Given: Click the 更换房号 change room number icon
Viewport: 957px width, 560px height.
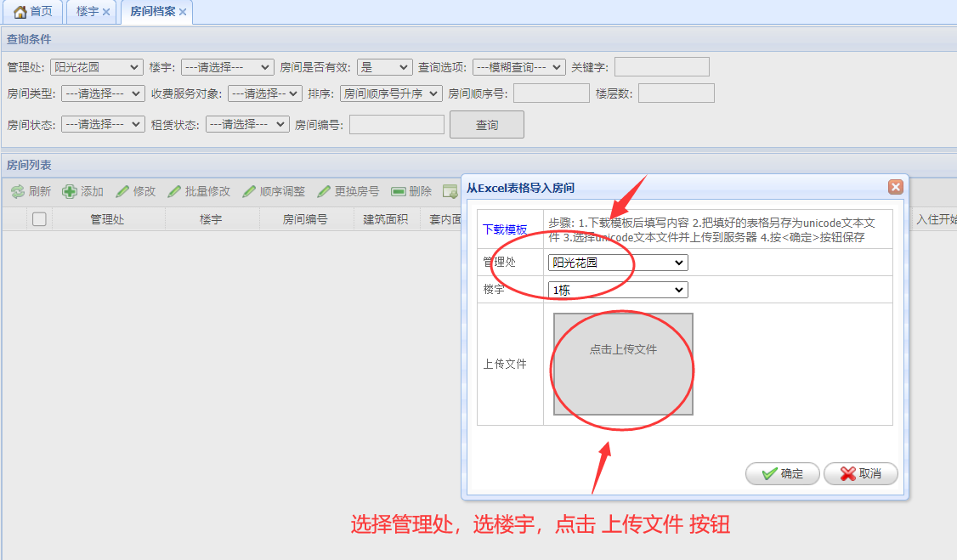Looking at the screenshot, I should coord(324,192).
